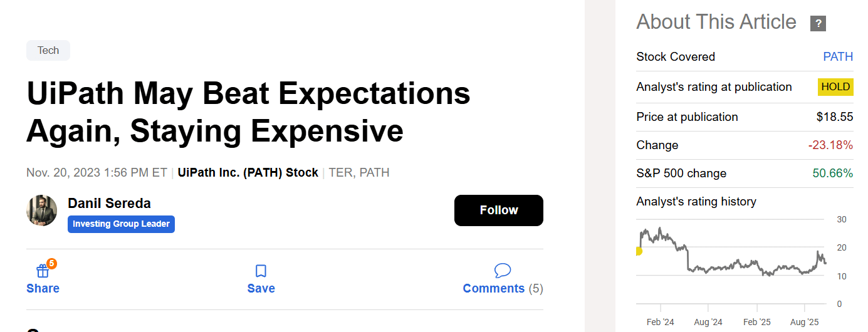Click the analyst's rating history price chart
This screenshot has height=332, width=868.
click(730, 260)
